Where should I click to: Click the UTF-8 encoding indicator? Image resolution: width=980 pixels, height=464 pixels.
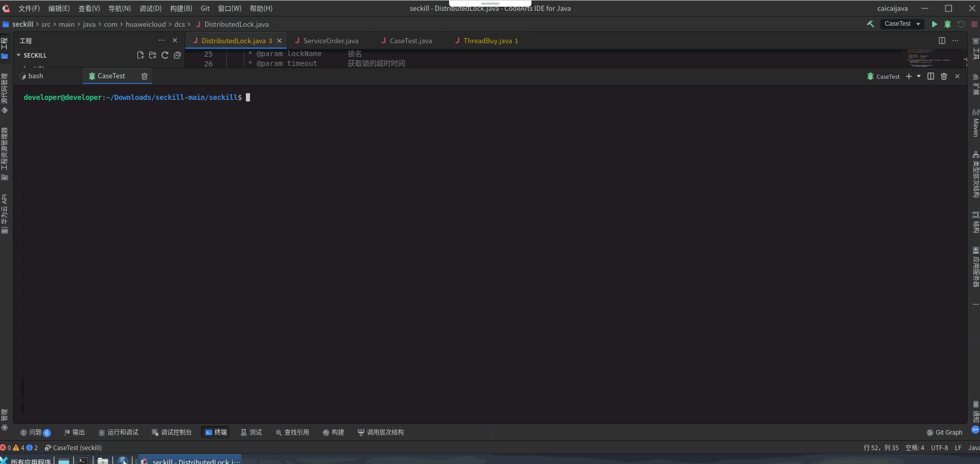(939, 448)
